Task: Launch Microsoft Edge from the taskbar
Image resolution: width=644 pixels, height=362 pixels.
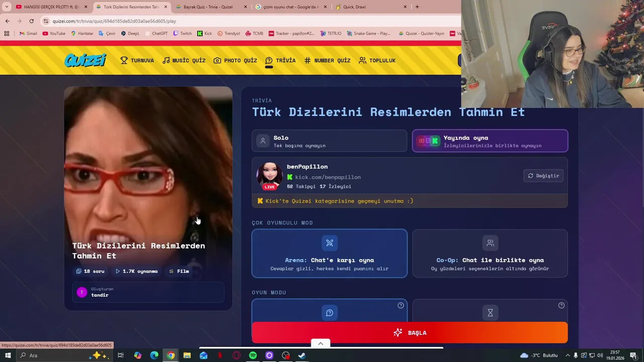Action: [x=154, y=355]
